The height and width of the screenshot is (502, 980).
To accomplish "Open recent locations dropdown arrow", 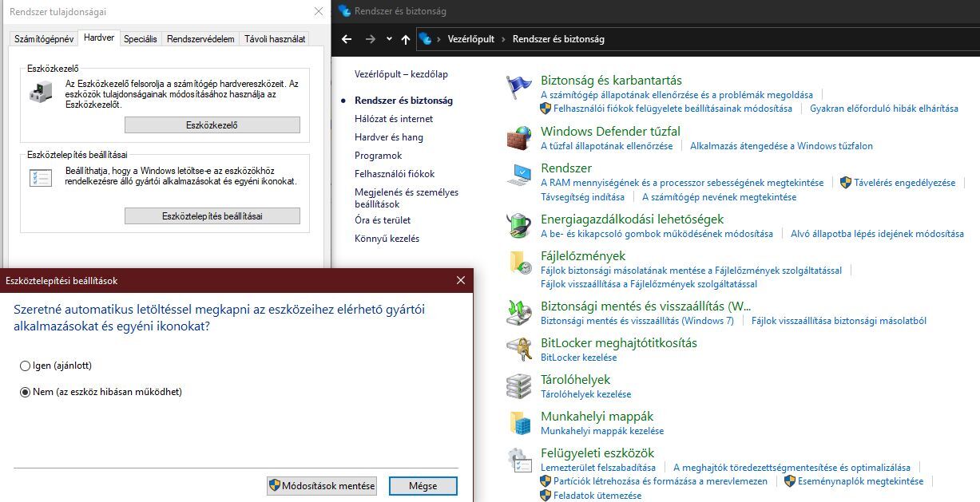I will (x=389, y=39).
